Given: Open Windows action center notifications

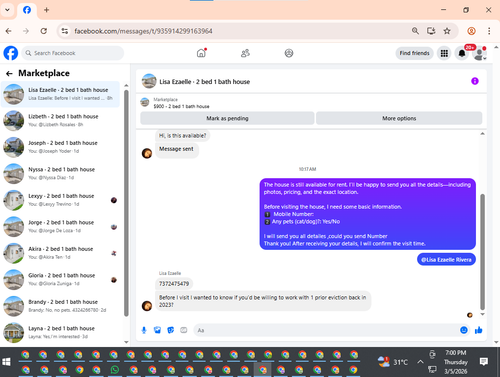Looking at the screenshot, I should pos(484,362).
